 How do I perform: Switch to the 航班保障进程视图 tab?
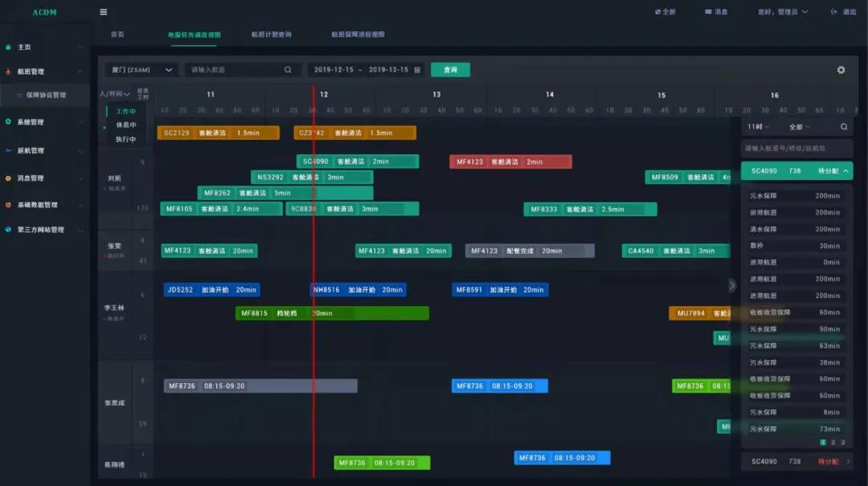click(358, 35)
